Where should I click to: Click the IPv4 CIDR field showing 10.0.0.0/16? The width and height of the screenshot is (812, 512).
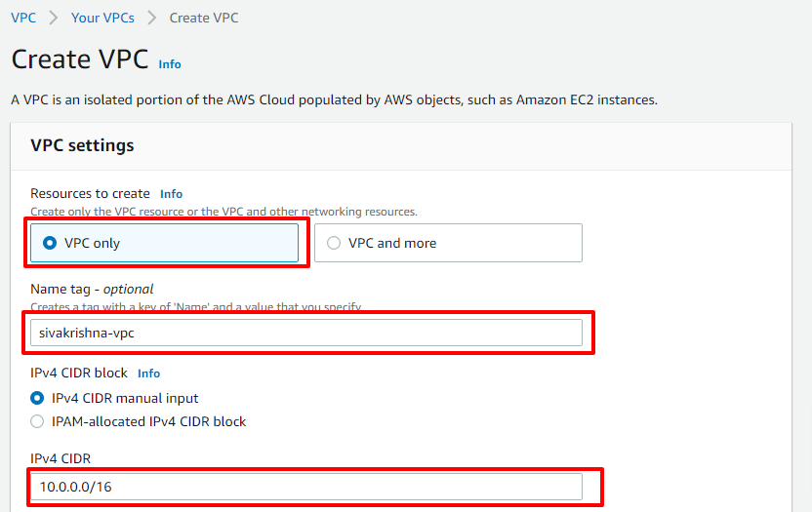[x=306, y=487]
